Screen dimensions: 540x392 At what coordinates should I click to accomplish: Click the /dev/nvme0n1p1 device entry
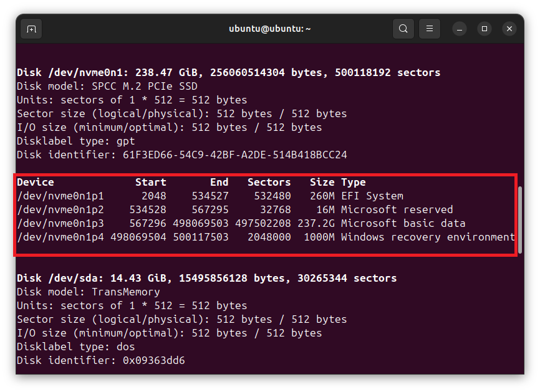[60, 196]
